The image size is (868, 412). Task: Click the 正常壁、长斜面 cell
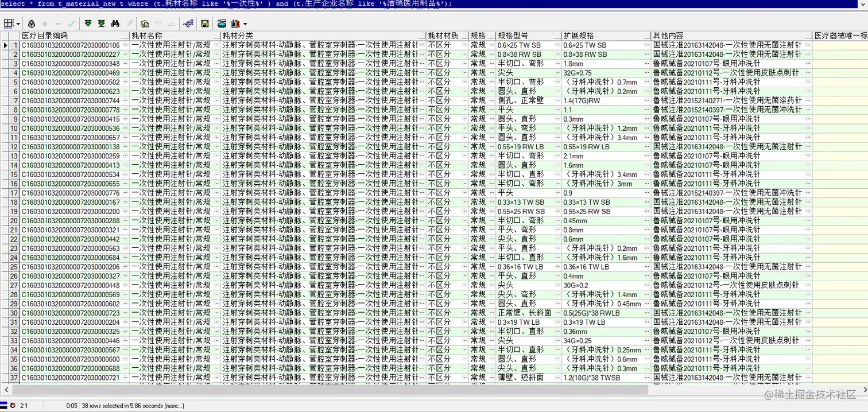click(529, 313)
